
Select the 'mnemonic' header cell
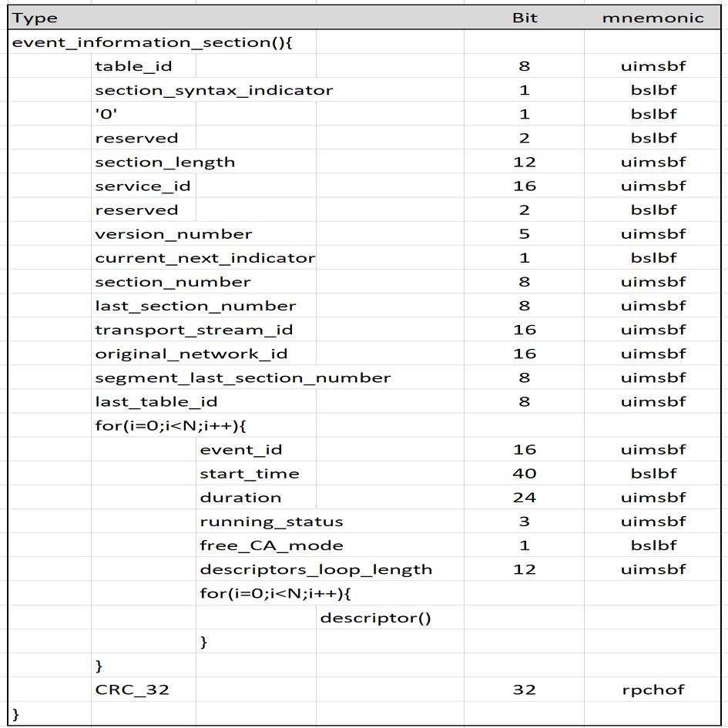tap(653, 18)
